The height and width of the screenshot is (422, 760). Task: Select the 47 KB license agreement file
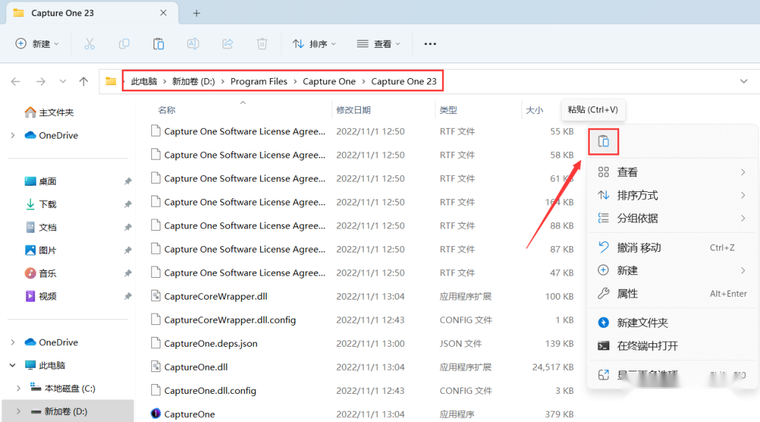[362, 273]
